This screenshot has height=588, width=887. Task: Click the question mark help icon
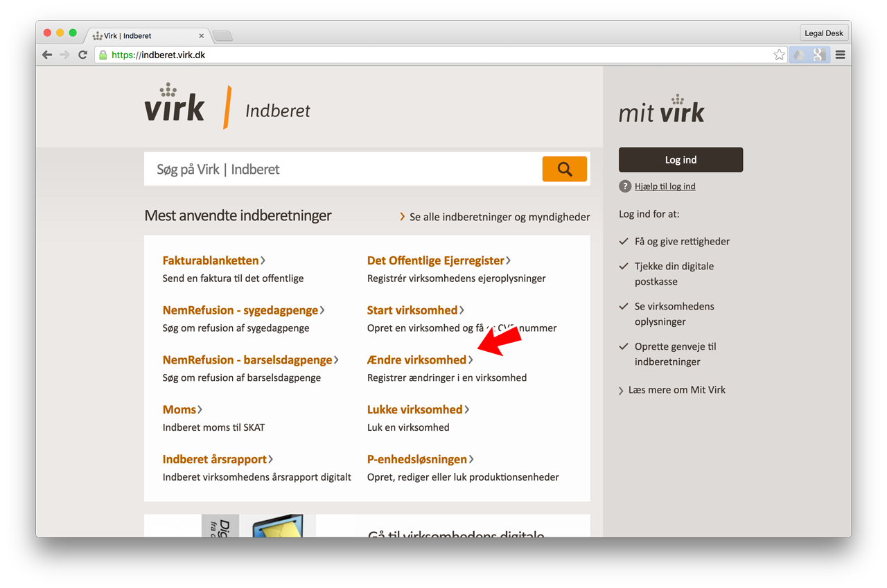point(625,186)
